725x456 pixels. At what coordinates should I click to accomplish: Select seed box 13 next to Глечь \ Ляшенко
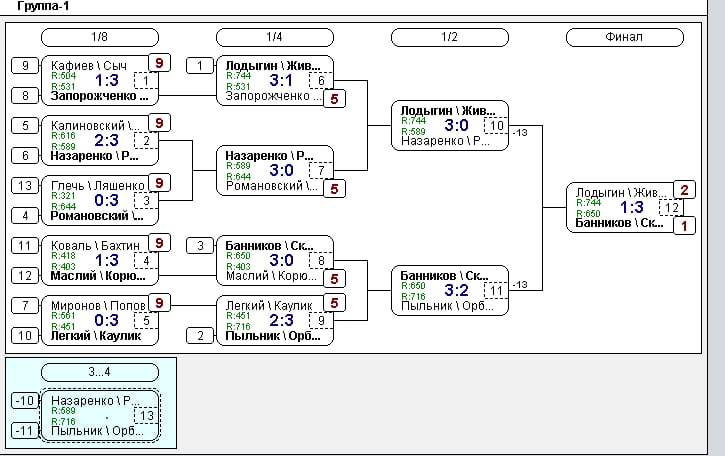point(25,185)
